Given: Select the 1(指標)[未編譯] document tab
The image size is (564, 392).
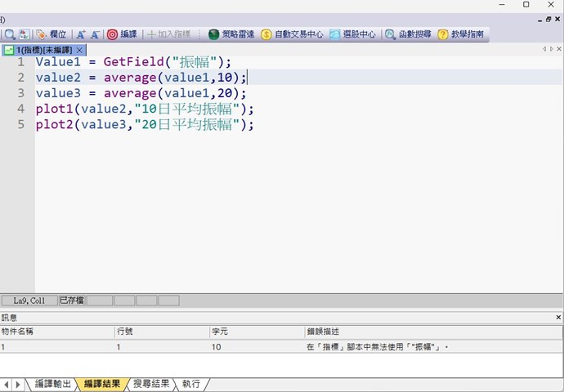Looking at the screenshot, I should click(39, 50).
